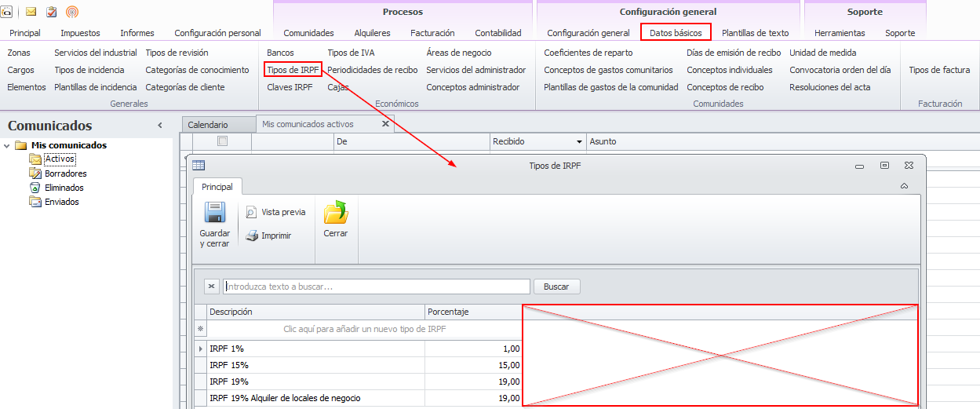Open the Enviados folder
This screenshot has width=980, height=409.
(62, 202)
